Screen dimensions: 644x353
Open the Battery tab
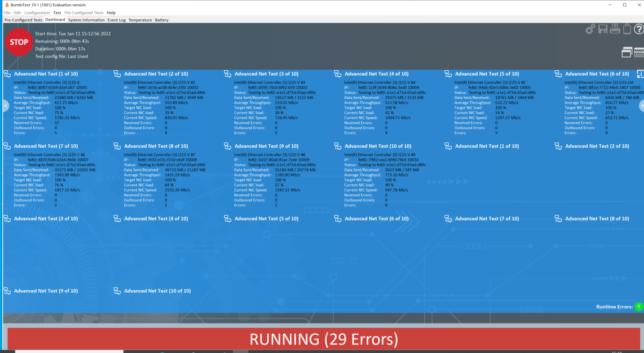[x=162, y=20]
